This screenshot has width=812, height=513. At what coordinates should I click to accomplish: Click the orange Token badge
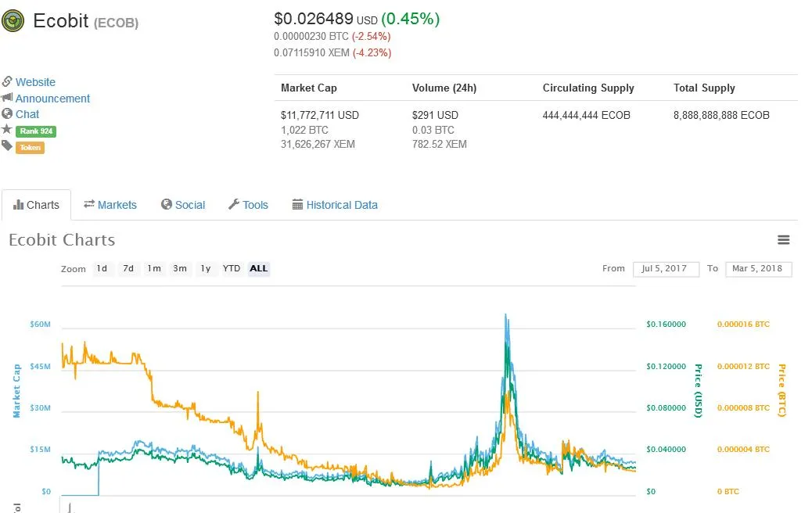[30, 148]
